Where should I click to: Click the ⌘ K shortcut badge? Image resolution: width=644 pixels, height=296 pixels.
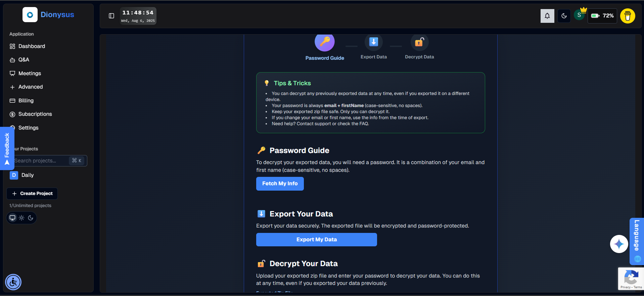[77, 161]
